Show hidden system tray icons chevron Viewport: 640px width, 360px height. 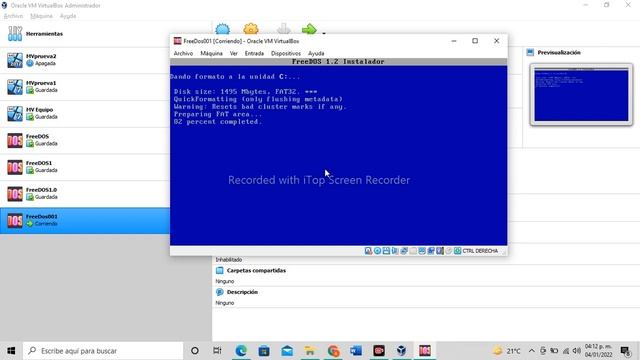click(x=531, y=351)
